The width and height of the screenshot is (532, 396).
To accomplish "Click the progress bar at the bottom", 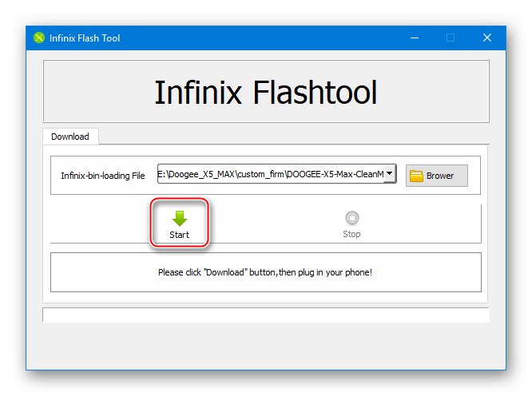I will [266, 315].
